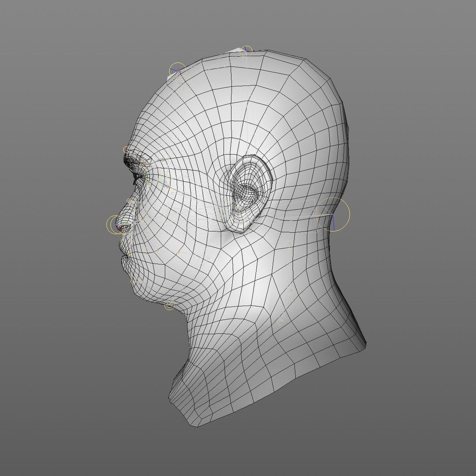Select the chin rig controller circle
The width and height of the screenshot is (476, 476).
(169, 305)
